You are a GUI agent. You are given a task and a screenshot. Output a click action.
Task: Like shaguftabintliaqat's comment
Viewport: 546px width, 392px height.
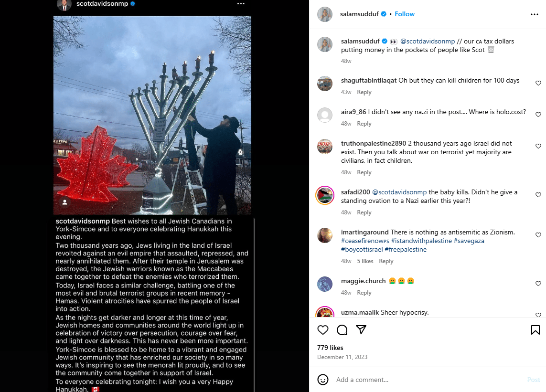[x=538, y=83]
